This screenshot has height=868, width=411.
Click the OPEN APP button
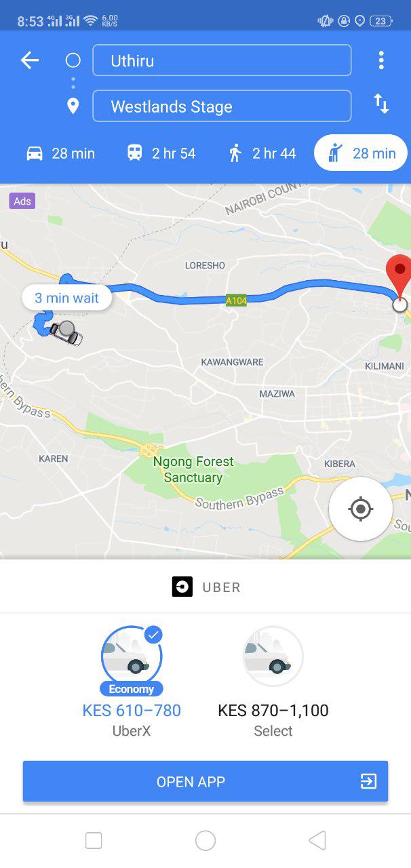pyautogui.click(x=206, y=781)
